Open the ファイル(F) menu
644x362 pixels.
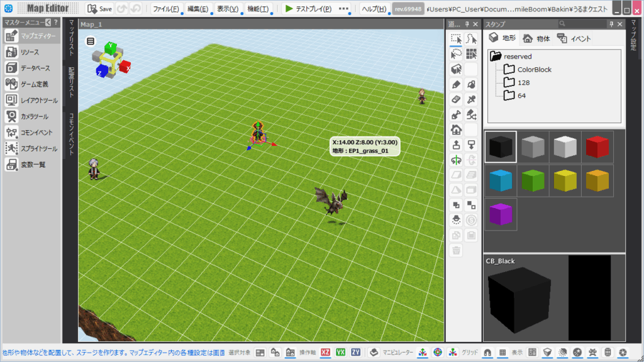166,9
